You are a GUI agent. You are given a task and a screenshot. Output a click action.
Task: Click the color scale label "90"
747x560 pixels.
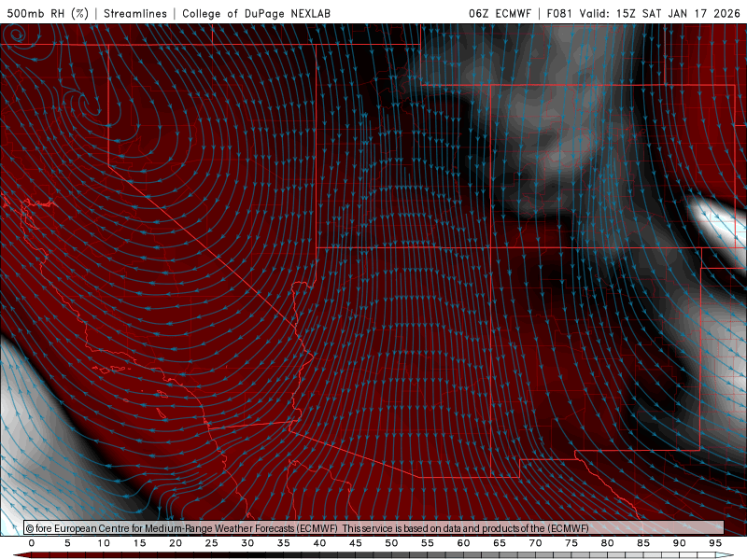click(680, 543)
